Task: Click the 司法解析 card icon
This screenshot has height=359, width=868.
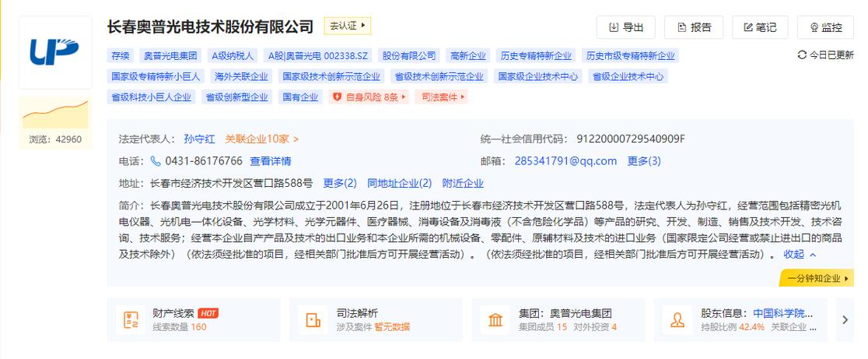Action: tap(313, 319)
